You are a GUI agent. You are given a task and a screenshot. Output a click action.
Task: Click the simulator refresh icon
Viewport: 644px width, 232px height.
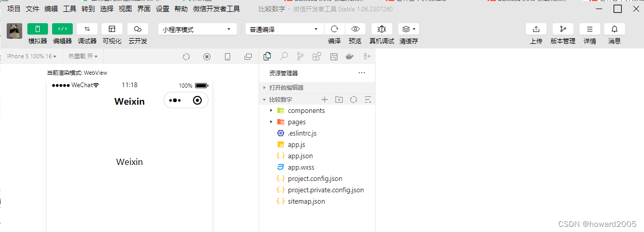point(187,57)
